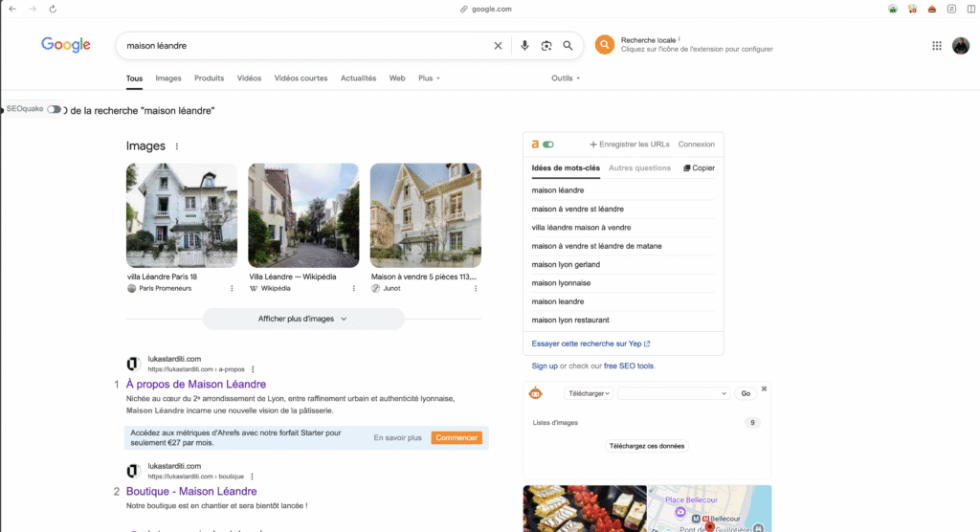The image size is (980, 532).
Task: Click the Copier icon in keyword panel
Action: [687, 168]
